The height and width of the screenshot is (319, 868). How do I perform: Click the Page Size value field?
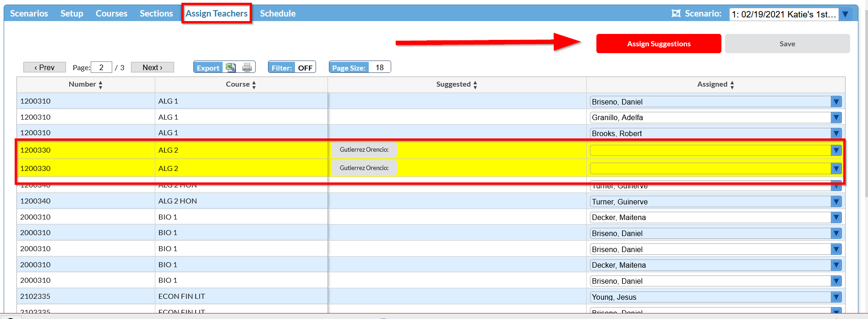click(x=380, y=67)
